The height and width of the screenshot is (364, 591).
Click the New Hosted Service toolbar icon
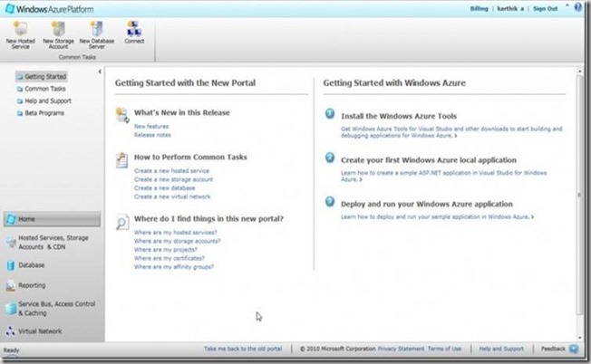[21, 29]
